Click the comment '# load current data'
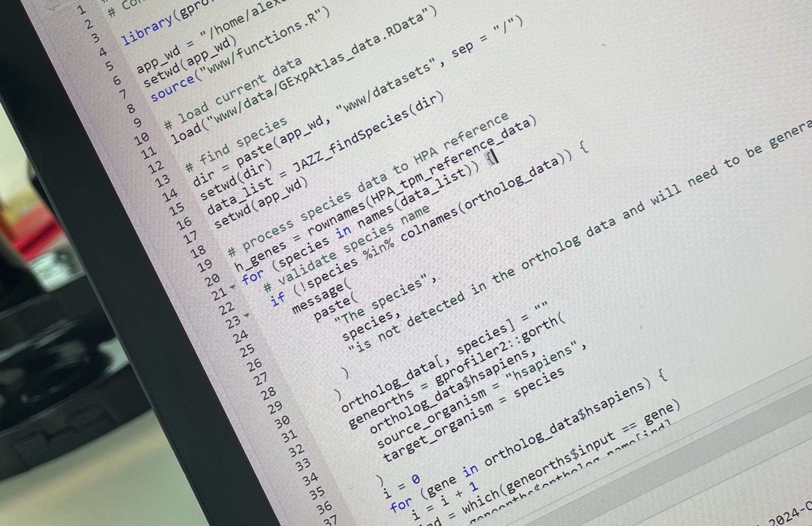This screenshot has width=812, height=526. tap(233, 94)
